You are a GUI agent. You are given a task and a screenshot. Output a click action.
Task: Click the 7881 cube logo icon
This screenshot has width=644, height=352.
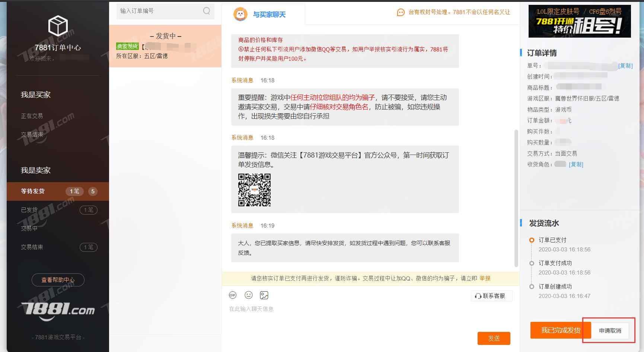click(x=58, y=26)
